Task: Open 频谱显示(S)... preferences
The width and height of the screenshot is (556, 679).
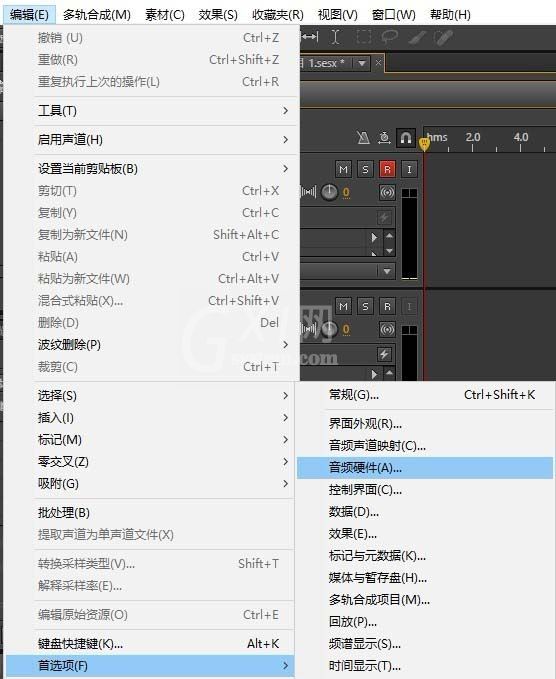Action: point(425,644)
